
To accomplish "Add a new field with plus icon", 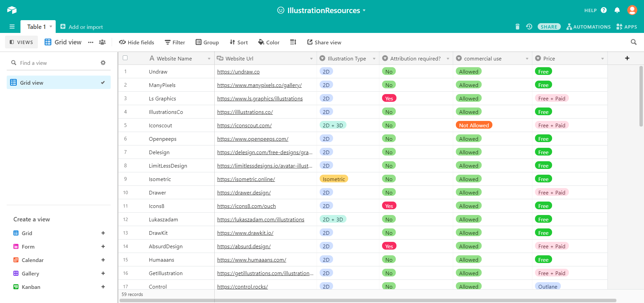I will click(x=627, y=58).
